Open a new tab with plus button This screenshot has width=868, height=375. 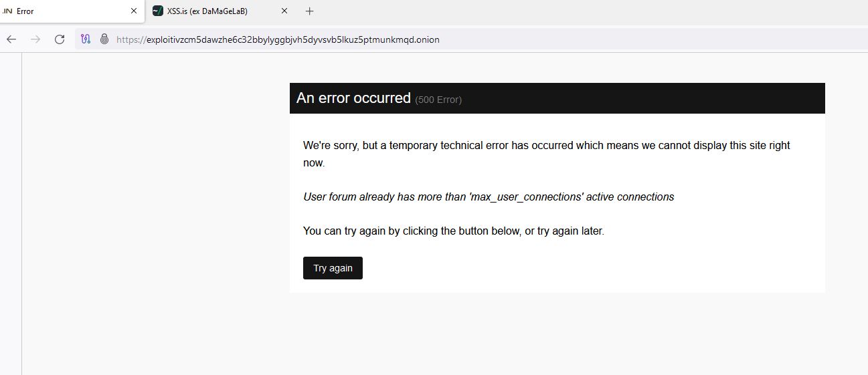309,11
